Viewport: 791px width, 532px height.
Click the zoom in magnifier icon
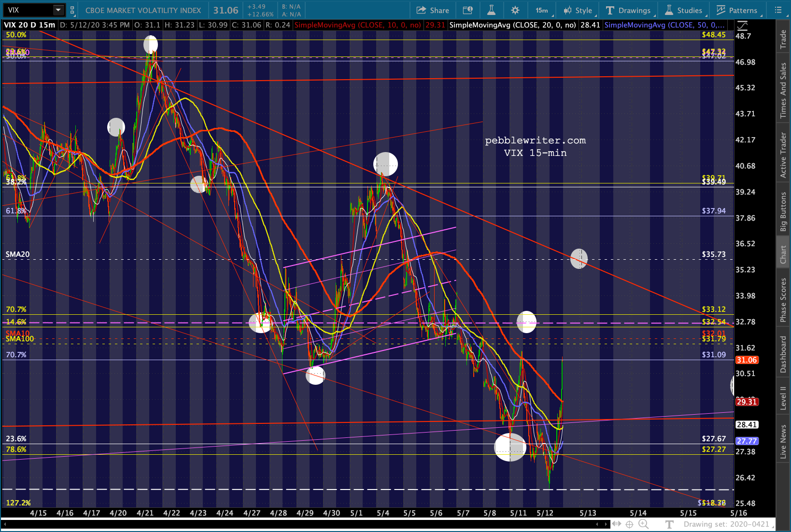tap(643, 524)
